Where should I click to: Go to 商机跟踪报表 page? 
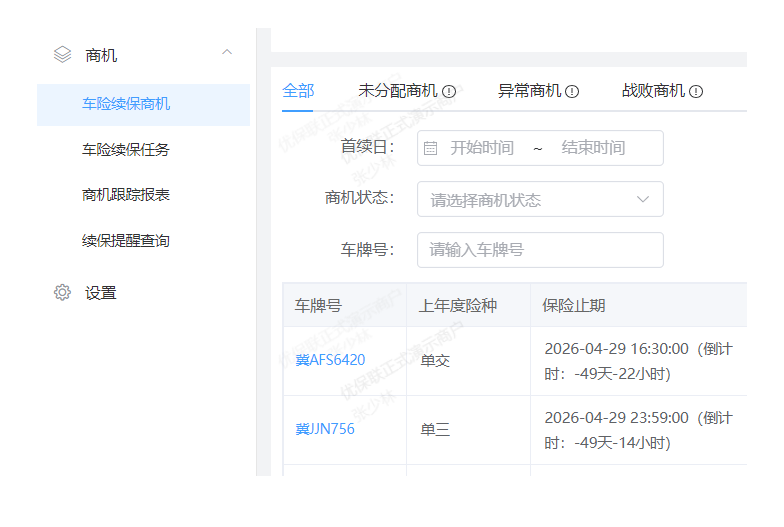pyautogui.click(x=126, y=194)
